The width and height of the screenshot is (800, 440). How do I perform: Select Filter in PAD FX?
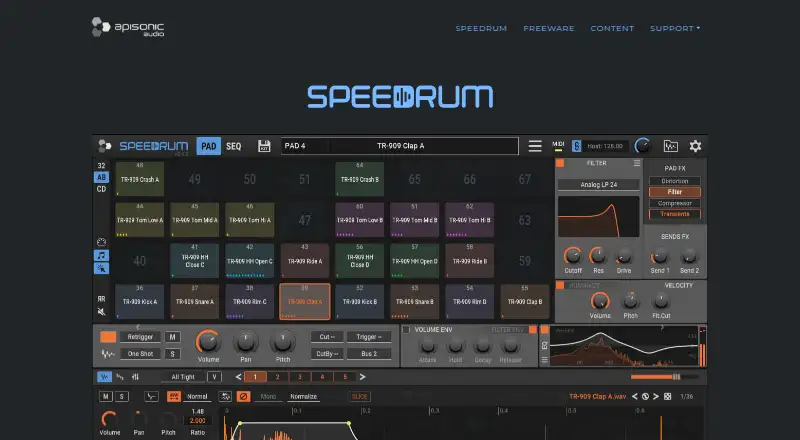click(674, 192)
